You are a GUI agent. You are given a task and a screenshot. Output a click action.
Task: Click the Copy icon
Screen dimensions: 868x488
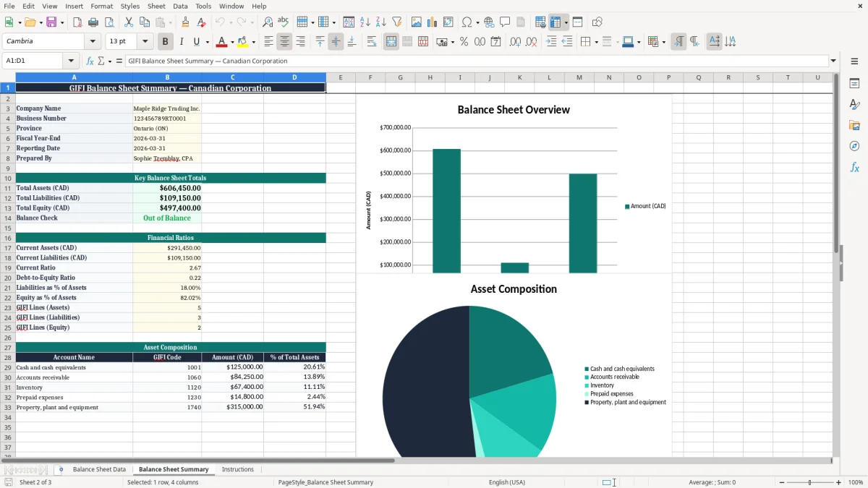[x=144, y=22]
